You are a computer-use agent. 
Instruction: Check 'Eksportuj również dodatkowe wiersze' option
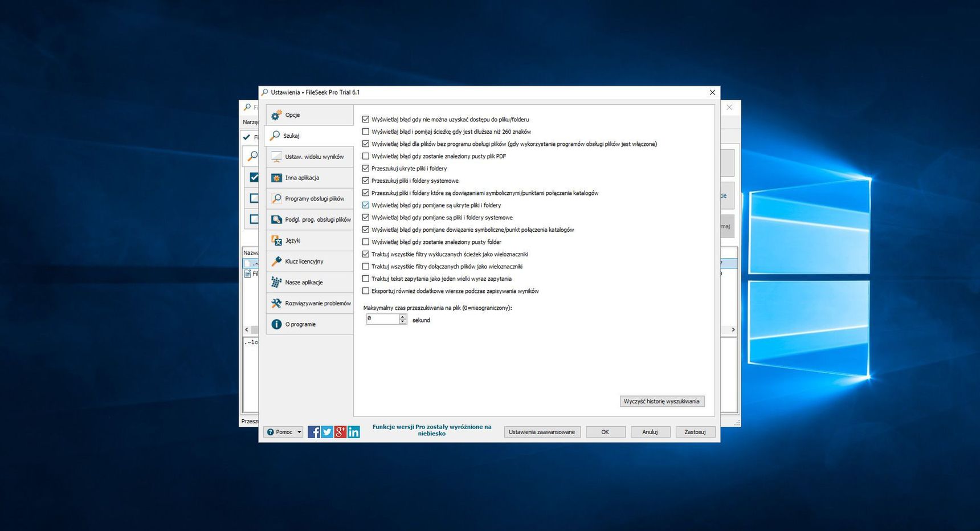pyautogui.click(x=366, y=291)
